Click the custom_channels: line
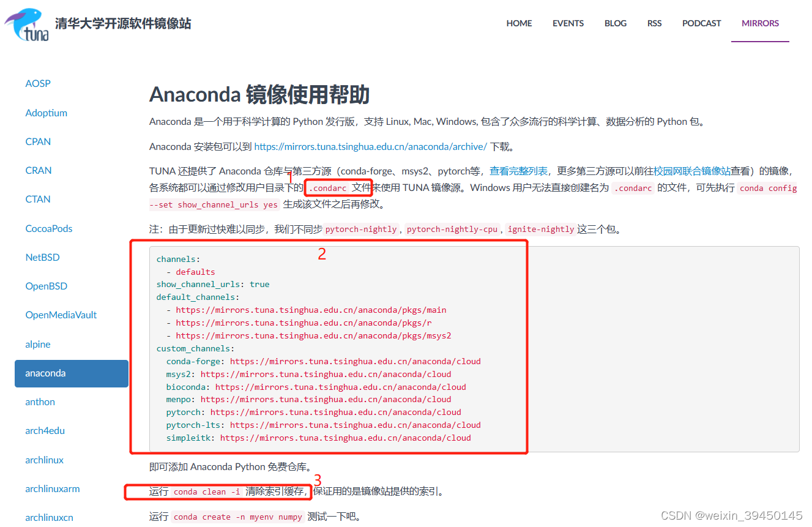This screenshot has width=812, height=527. 195,348
